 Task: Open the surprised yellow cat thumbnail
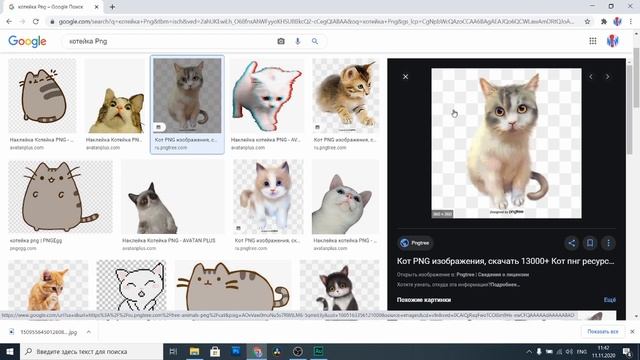click(x=115, y=96)
